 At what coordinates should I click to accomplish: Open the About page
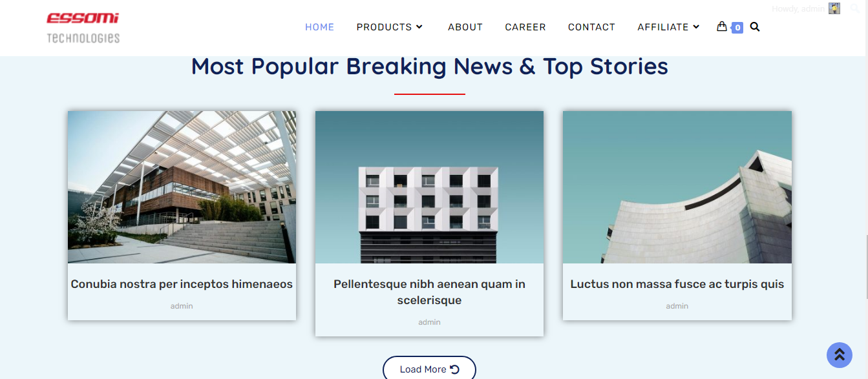[x=465, y=27]
